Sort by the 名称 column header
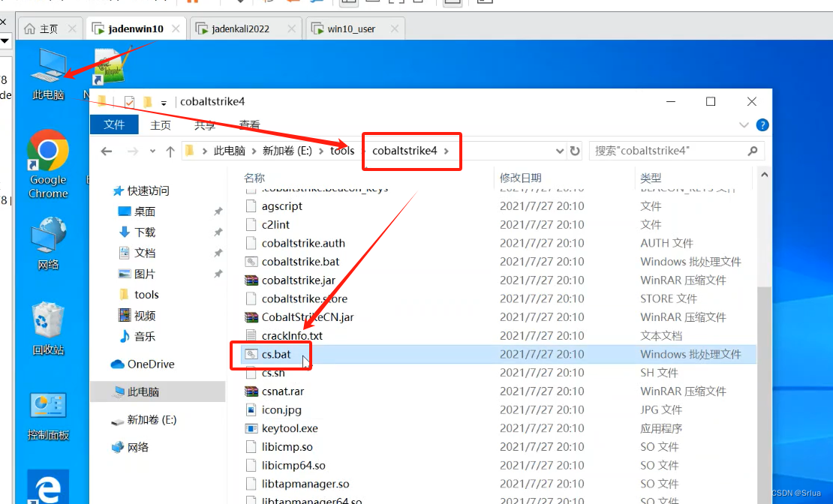The width and height of the screenshot is (833, 504). click(254, 178)
